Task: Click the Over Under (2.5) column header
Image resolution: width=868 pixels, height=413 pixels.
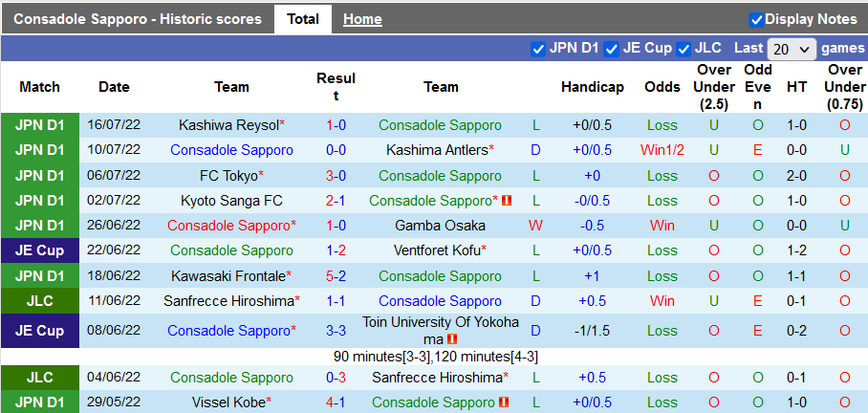Action: pyautogui.click(x=713, y=87)
